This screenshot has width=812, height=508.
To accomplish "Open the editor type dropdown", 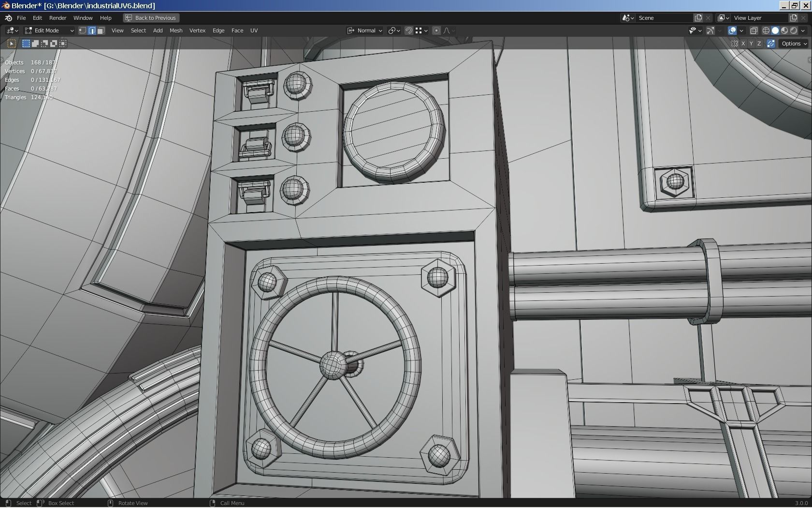I will coord(12,30).
